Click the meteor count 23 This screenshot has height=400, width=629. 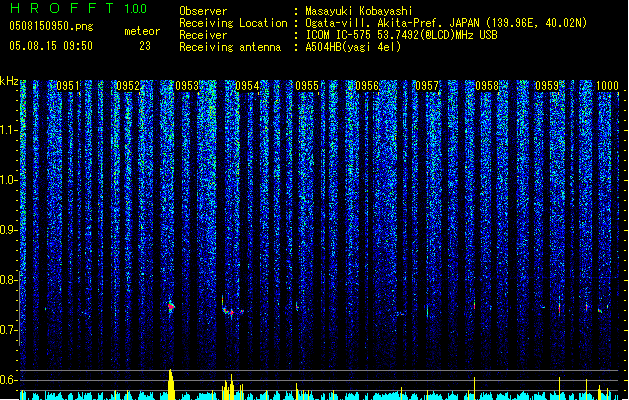pyautogui.click(x=145, y=46)
